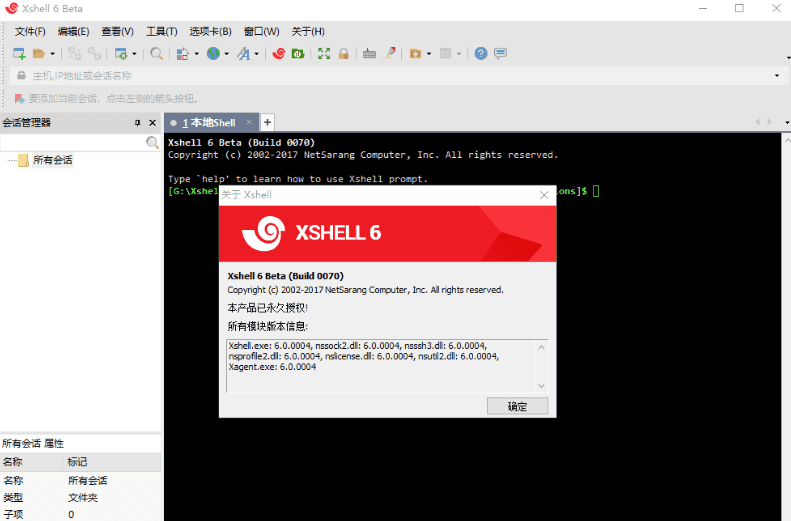
Task: Expand the layout grid dropdown arrow
Action: (459, 54)
